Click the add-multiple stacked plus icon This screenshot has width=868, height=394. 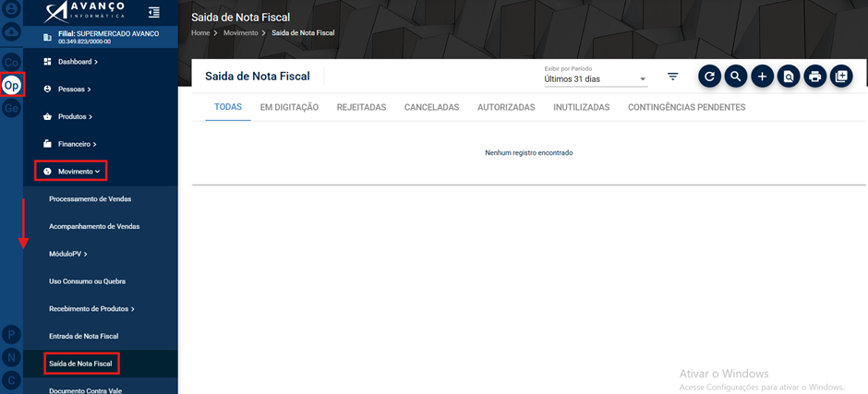841,77
